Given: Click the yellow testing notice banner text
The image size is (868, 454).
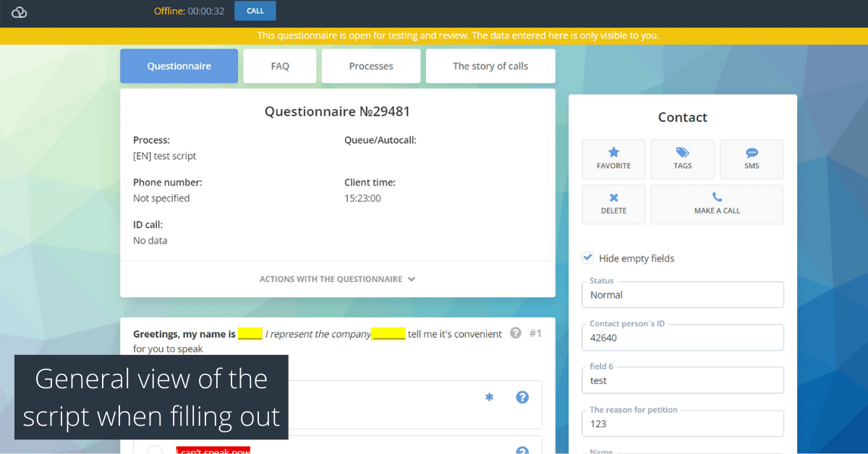Looking at the screenshot, I should 459,35.
